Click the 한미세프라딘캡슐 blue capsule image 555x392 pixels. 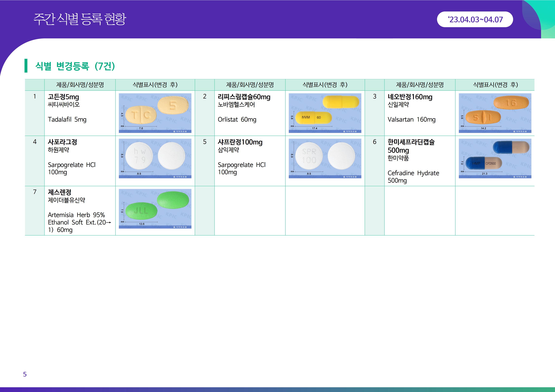tap(495, 158)
